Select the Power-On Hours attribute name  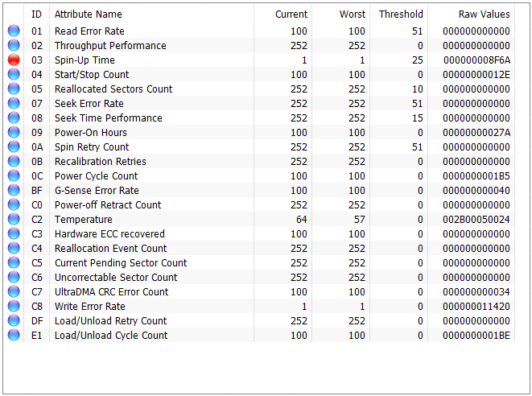pyautogui.click(x=91, y=132)
